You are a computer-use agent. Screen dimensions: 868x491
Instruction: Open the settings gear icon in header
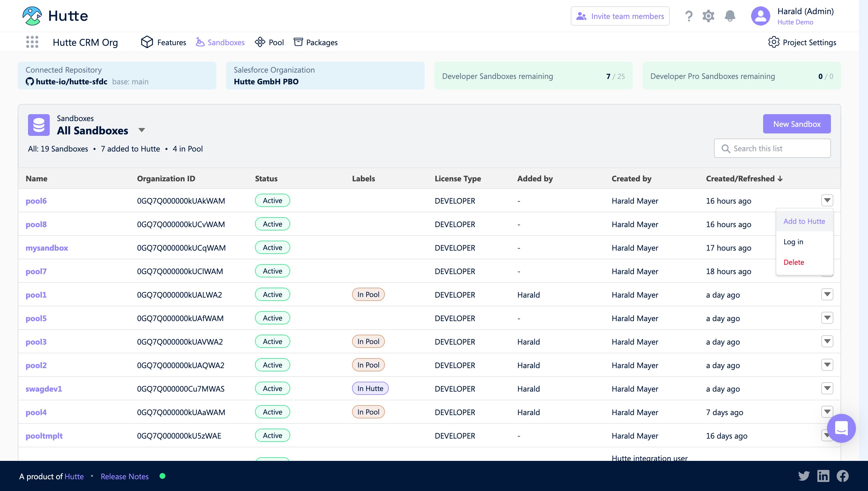(x=708, y=16)
